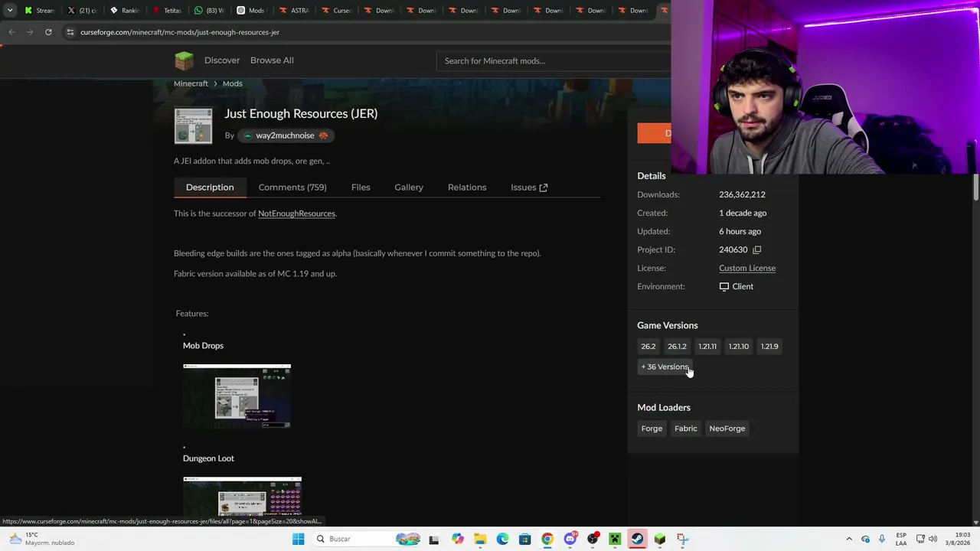Select game version 1.21.11 tag

point(707,347)
